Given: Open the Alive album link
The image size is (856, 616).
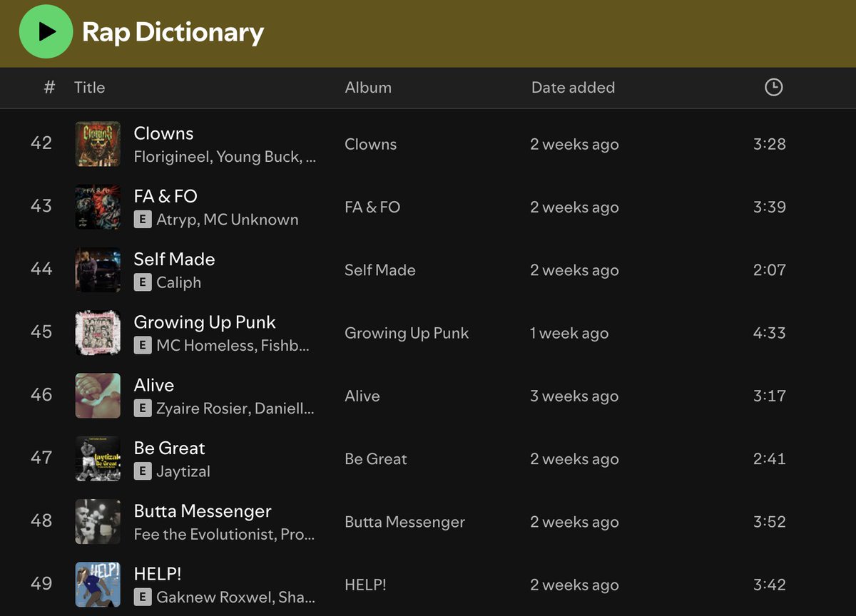Looking at the screenshot, I should point(362,396).
